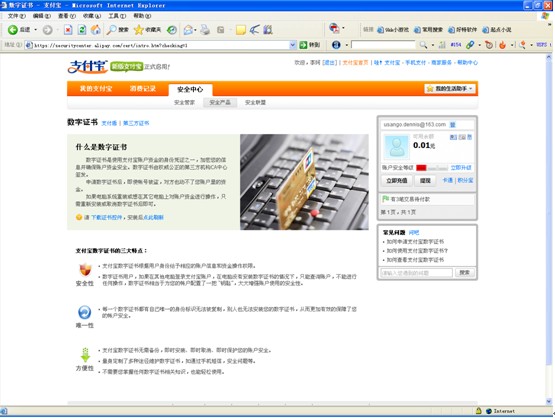Image resolution: width=555 pixels, height=418 pixels.
Task: Click the account security level bar
Action: pyautogui.click(x=432, y=168)
